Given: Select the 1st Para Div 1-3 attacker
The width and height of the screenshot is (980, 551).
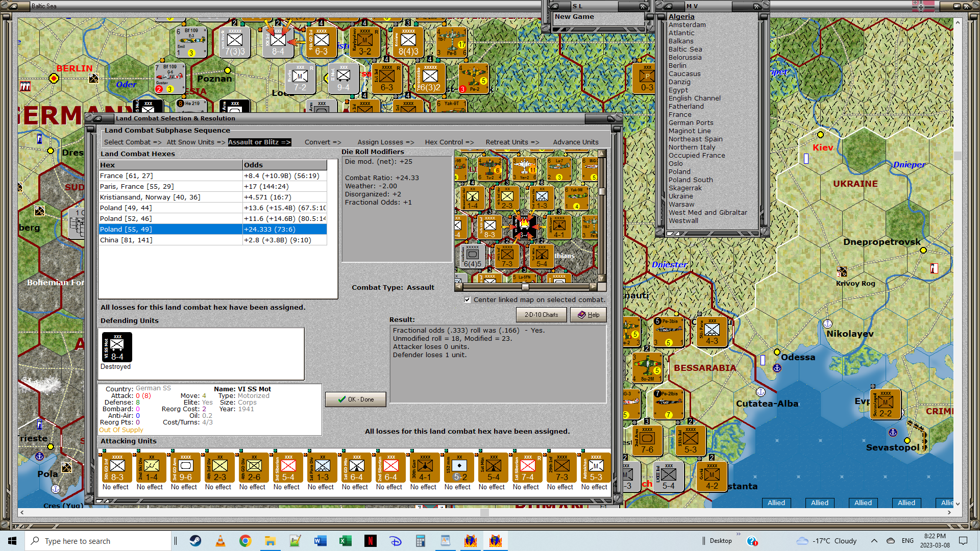Looking at the screenshot, I should coord(323,468).
